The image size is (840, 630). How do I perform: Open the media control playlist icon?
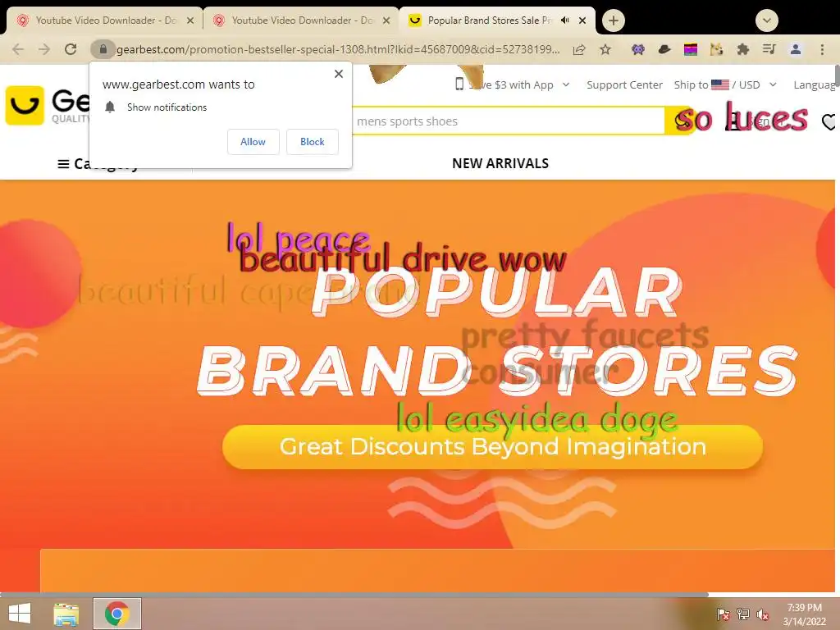click(x=769, y=50)
